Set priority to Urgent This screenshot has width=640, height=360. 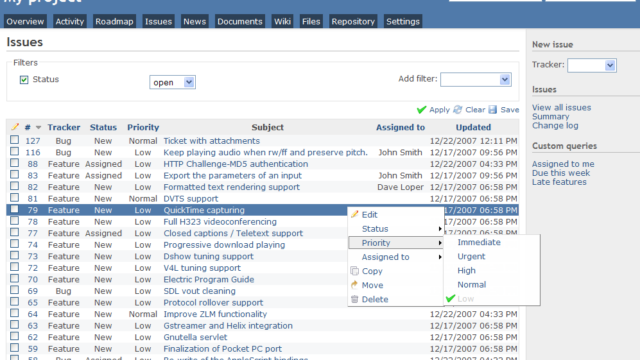471,257
